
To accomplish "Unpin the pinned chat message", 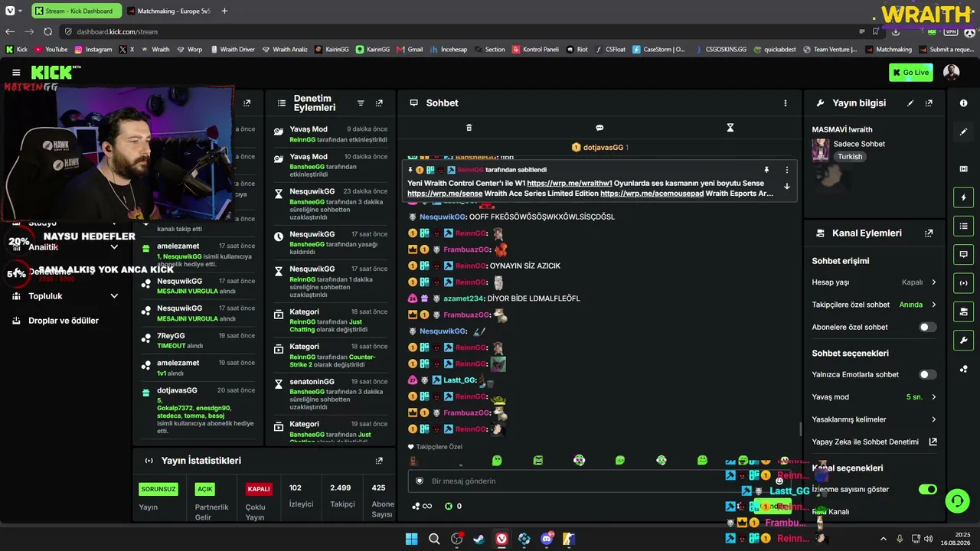I will tap(766, 170).
